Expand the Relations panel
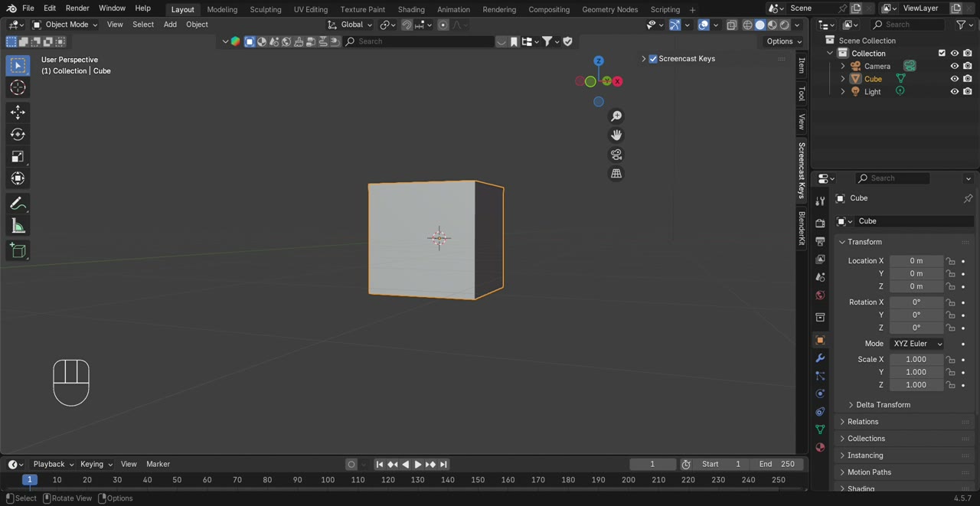980x506 pixels. [863, 422]
